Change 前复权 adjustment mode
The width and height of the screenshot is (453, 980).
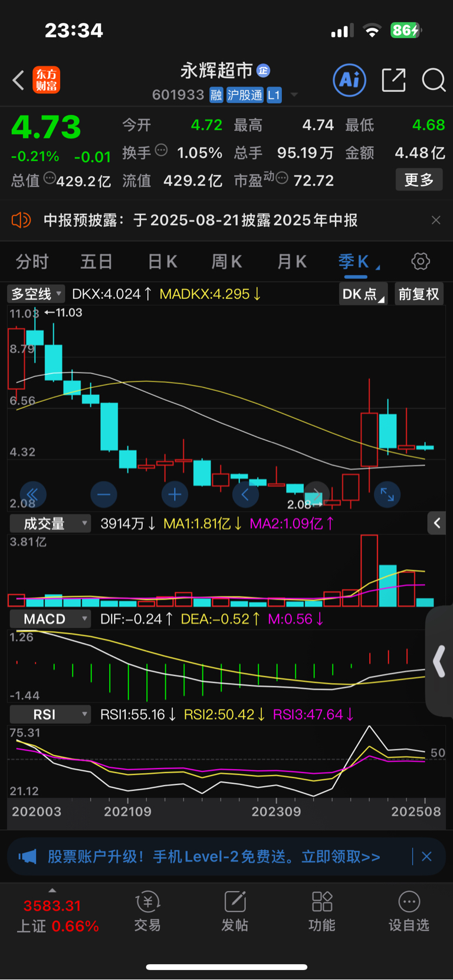(419, 294)
